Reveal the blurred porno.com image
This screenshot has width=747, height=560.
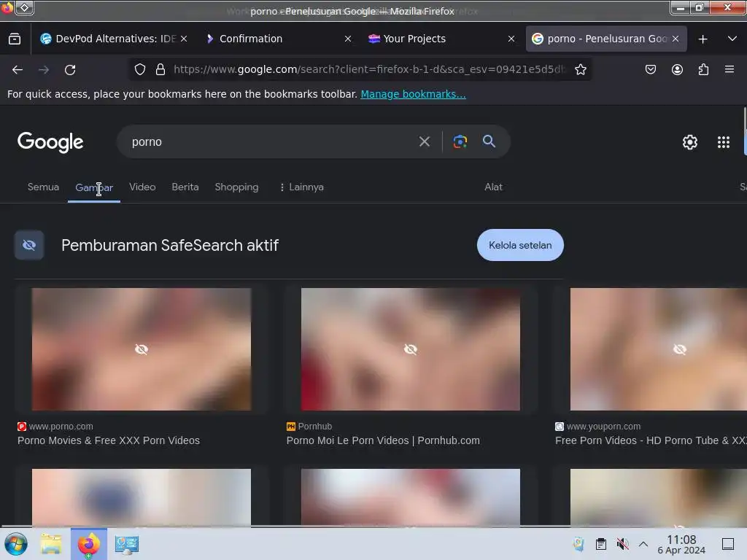coord(142,349)
